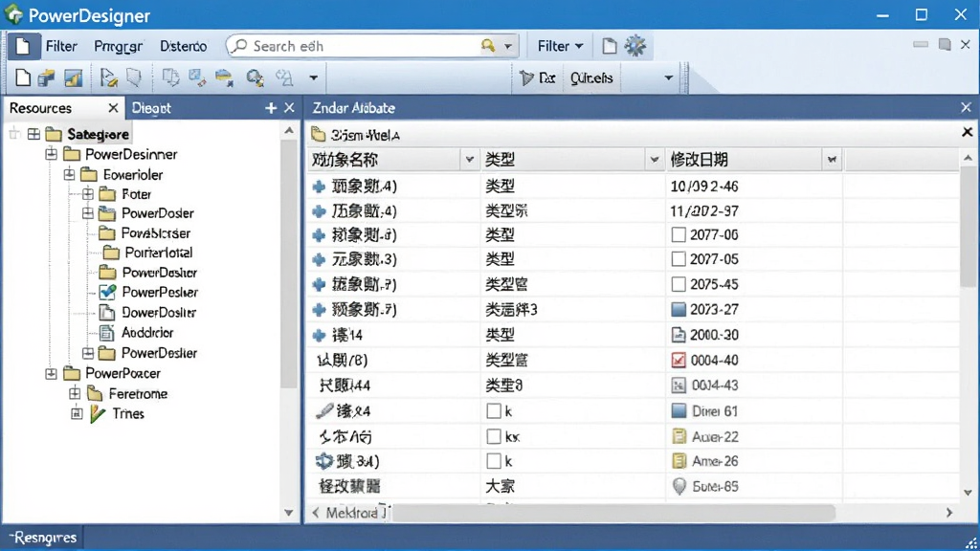The height and width of the screenshot is (551, 980).
Task: Click the checked document icon beside PowerPesher
Action: click(107, 292)
